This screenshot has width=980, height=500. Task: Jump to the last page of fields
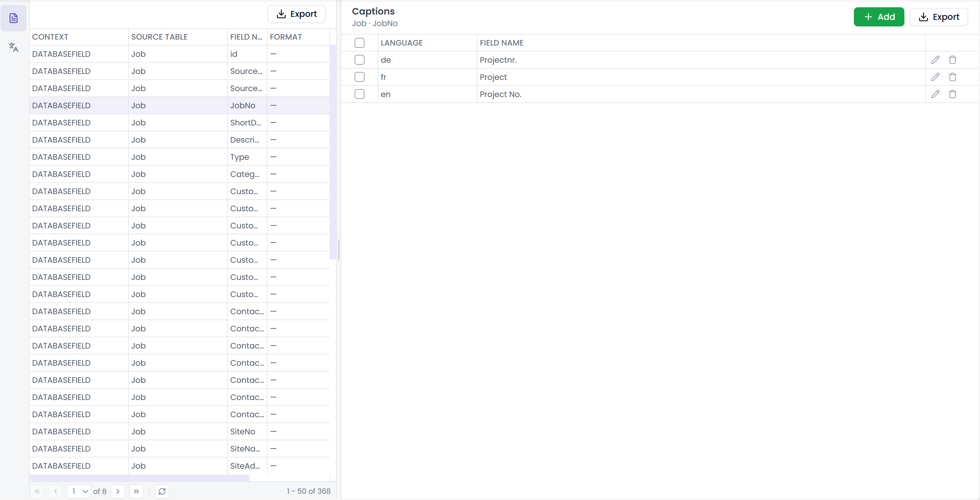point(136,491)
